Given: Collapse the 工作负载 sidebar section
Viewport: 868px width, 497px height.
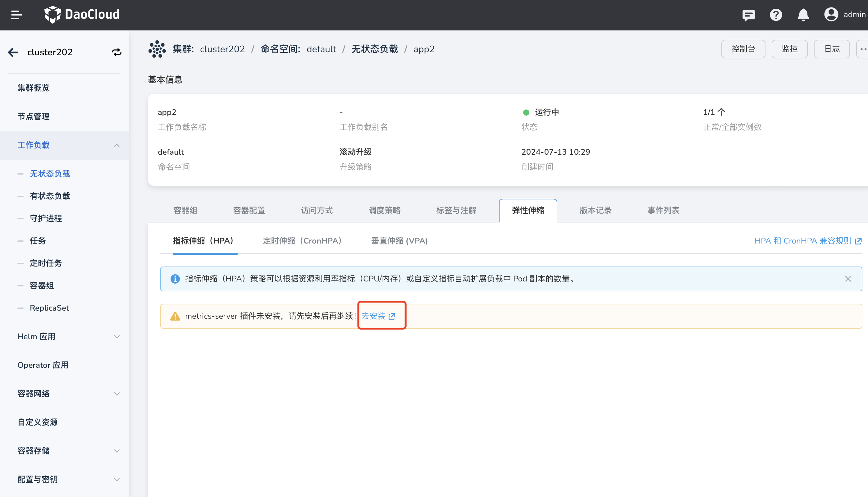Looking at the screenshot, I should [117, 145].
